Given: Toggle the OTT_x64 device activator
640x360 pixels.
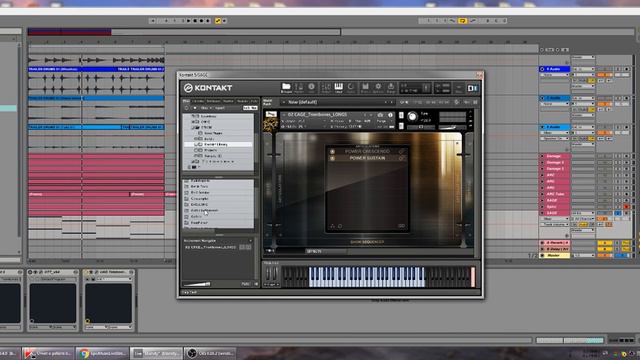Looking at the screenshot, I should (x=30, y=272).
